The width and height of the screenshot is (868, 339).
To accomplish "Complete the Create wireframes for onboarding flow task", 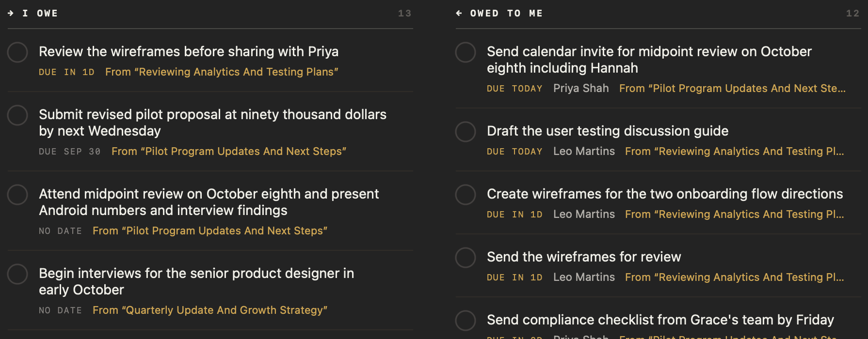I will click(466, 195).
